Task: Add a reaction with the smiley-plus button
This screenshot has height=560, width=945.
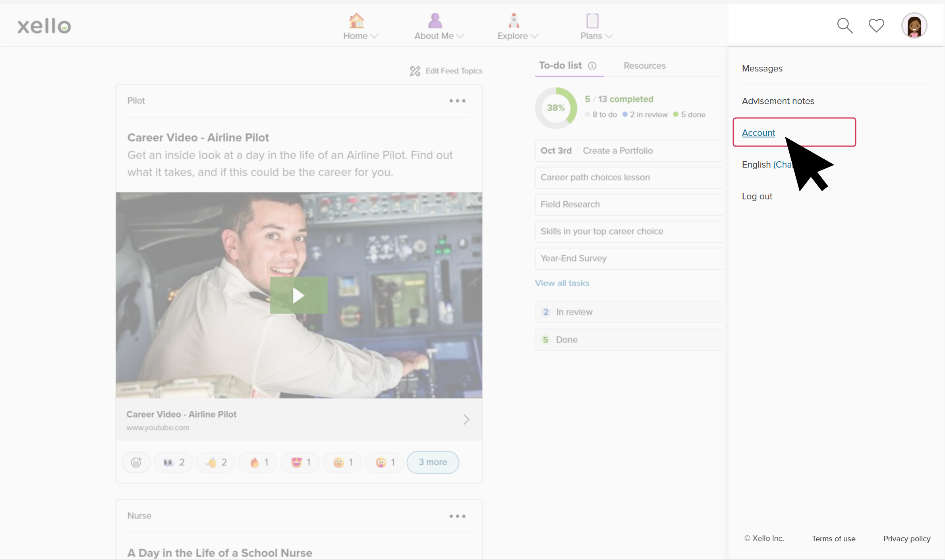Action: pos(136,462)
